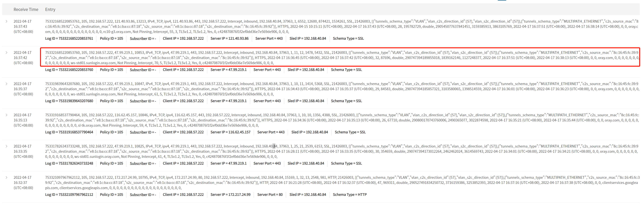644x205 pixels.
Task: Click Log ID = 753321685220853761 field
Action: (69, 39)
